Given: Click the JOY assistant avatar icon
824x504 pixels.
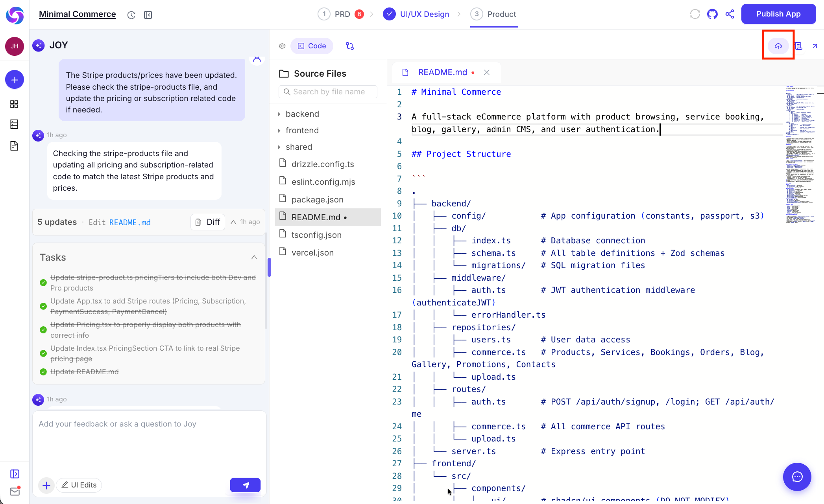Looking at the screenshot, I should pyautogui.click(x=38, y=46).
